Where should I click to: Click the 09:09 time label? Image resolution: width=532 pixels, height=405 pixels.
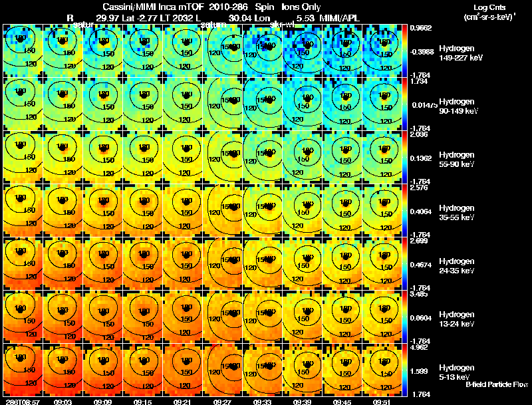[x=103, y=402]
